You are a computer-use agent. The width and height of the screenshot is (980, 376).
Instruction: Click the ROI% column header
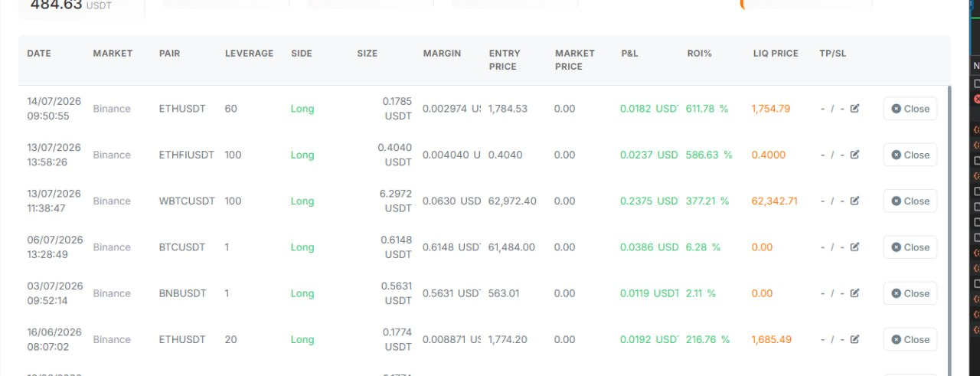(700, 54)
